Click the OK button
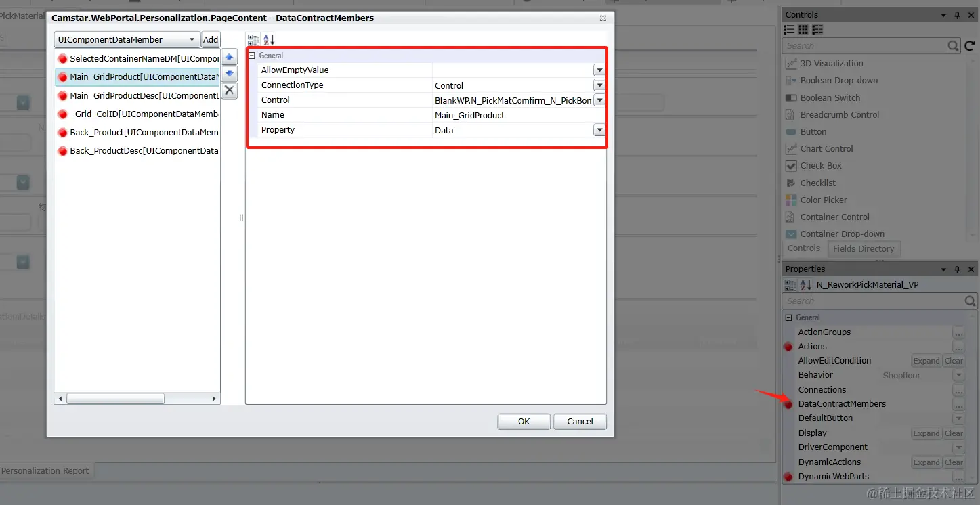The image size is (980, 505). (x=524, y=422)
